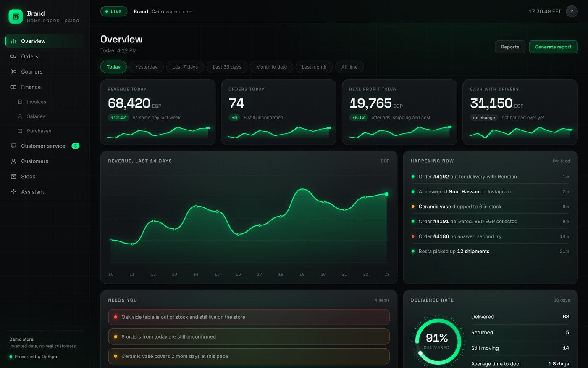Open the Real profit today card
Screen dimensions: 588x368
pos(399,112)
